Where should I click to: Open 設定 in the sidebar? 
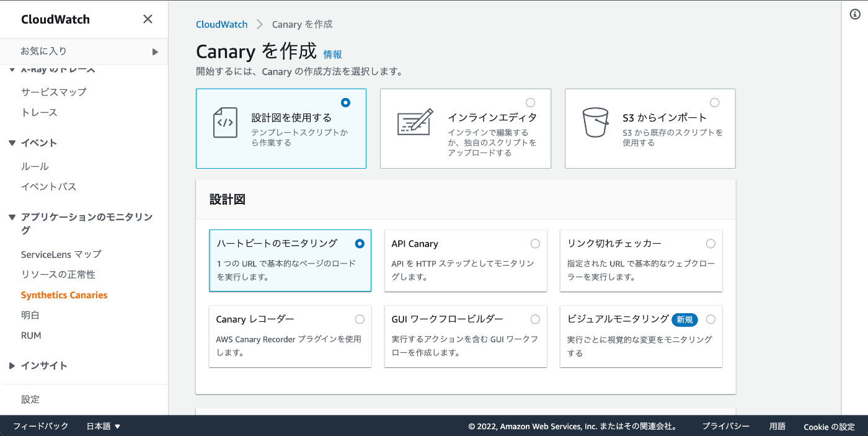(x=30, y=399)
